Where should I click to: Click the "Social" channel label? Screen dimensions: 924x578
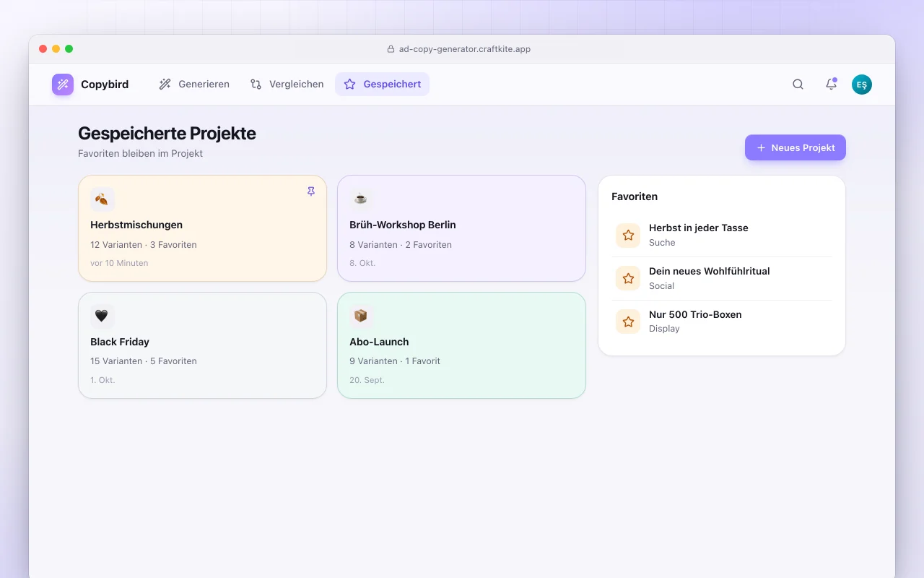(x=661, y=286)
